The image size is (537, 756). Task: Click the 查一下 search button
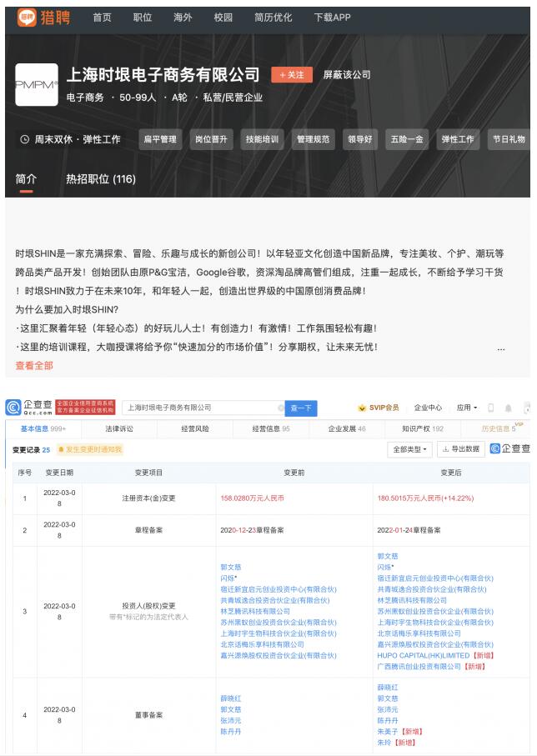tap(301, 408)
